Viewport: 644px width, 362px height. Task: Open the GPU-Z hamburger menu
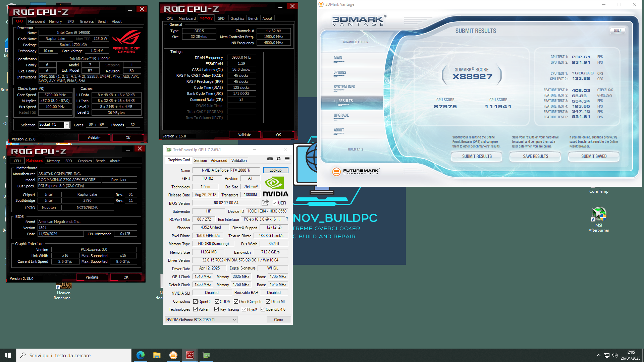[x=287, y=159]
